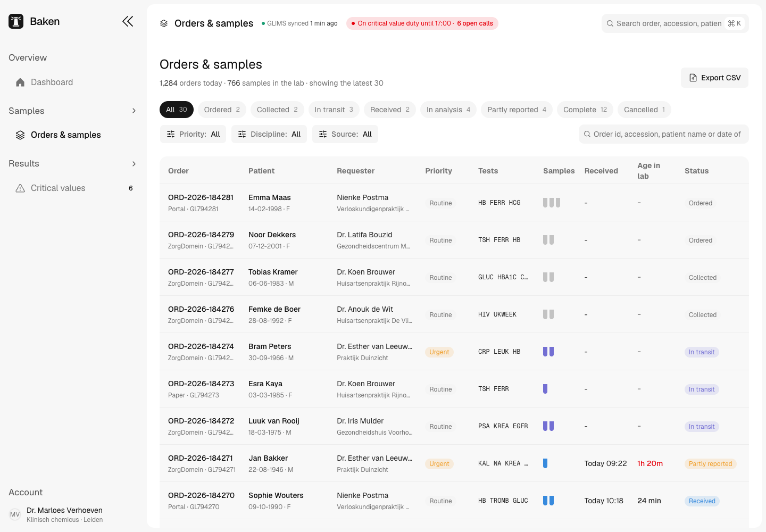Open critical value duty 6 open calls badge

tap(422, 23)
